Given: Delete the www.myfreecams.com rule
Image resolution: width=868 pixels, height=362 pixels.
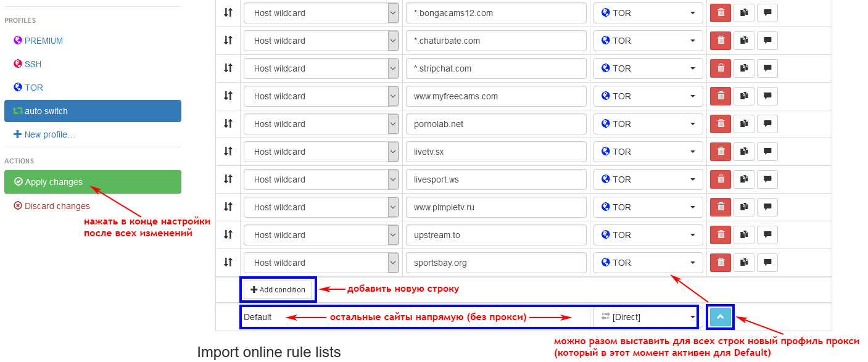Looking at the screenshot, I should coord(720,96).
